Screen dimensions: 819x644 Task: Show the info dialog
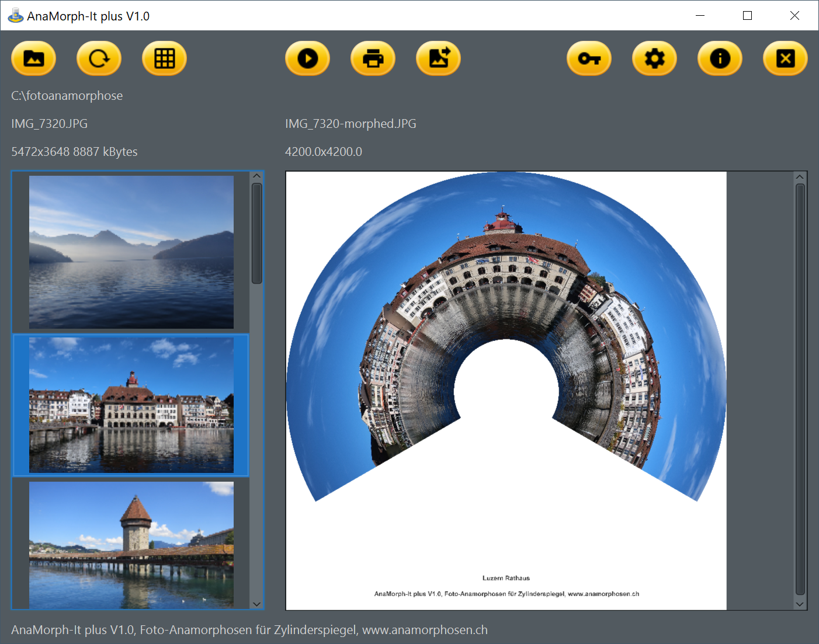[x=720, y=58]
